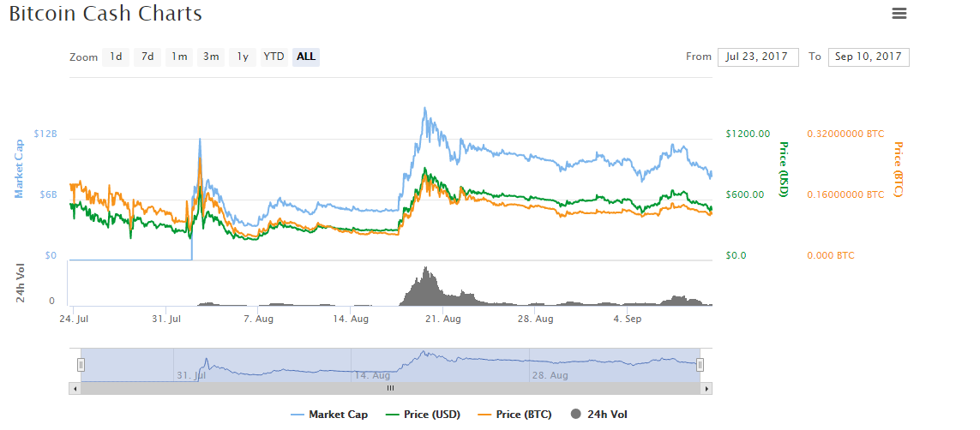This screenshot has width=980, height=430.
Task: Set zoom range to 1d
Action: click(x=116, y=57)
